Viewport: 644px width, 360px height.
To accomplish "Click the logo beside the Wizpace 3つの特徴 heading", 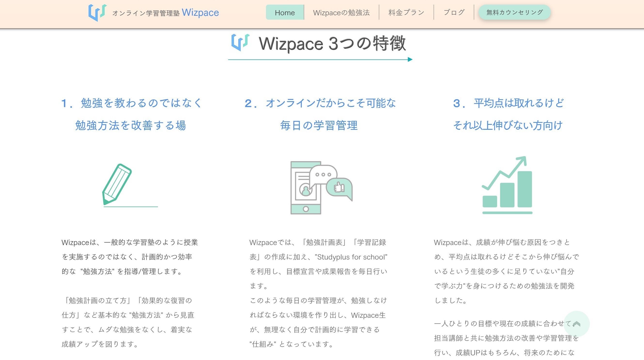I will [x=240, y=42].
